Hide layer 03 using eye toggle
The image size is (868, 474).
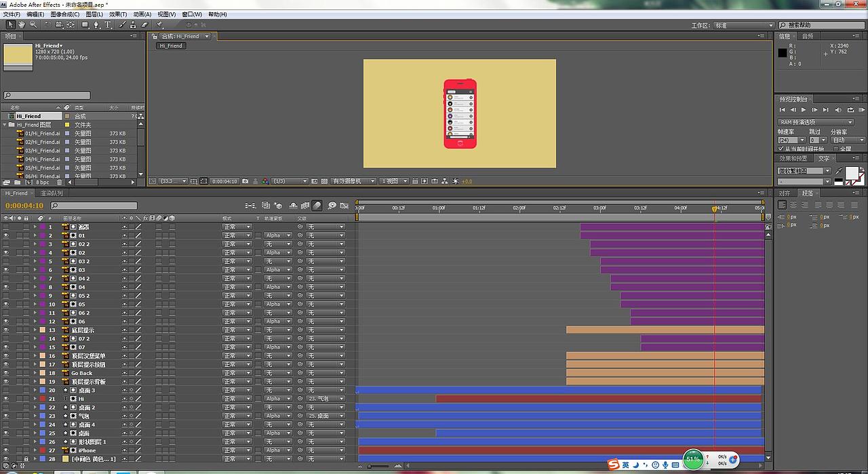[6, 270]
